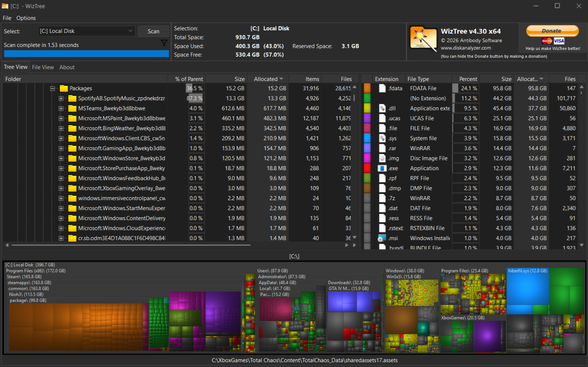
Task: Click the Microsoft.GamingApp folder icon
Action: tap(72, 148)
